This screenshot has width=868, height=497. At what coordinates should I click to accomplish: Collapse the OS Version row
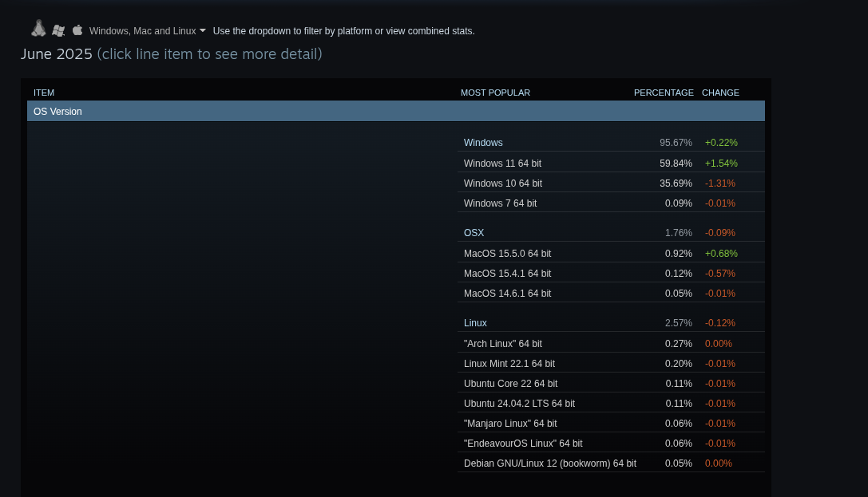(x=396, y=111)
